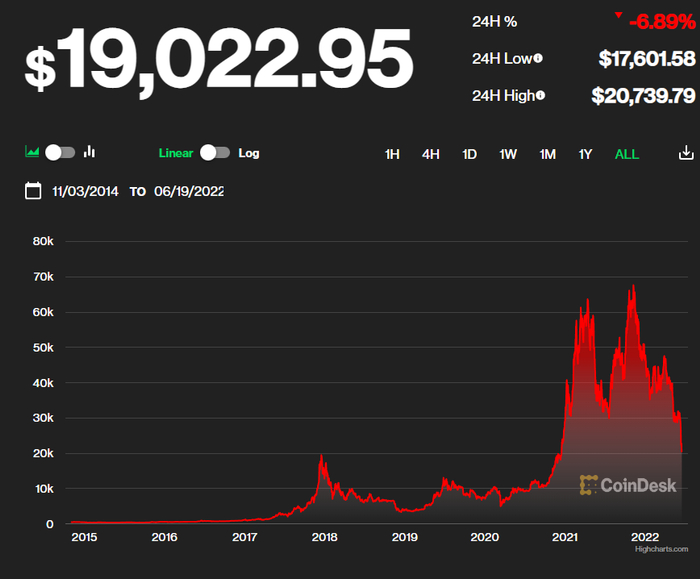Click the candlestick bar chart icon

click(89, 152)
